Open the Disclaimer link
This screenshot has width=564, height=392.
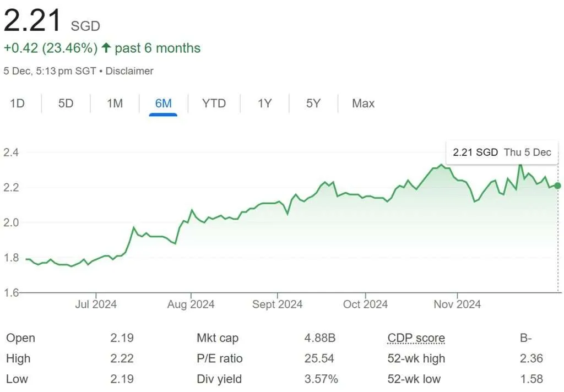coord(130,71)
